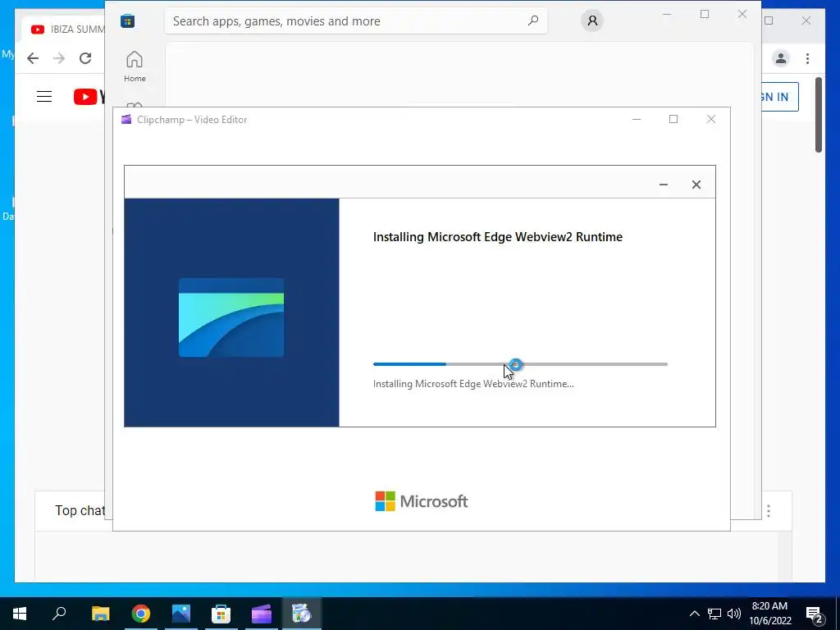Switch to Google Chrome in taskbar
This screenshot has width=840, height=630.
141,614
